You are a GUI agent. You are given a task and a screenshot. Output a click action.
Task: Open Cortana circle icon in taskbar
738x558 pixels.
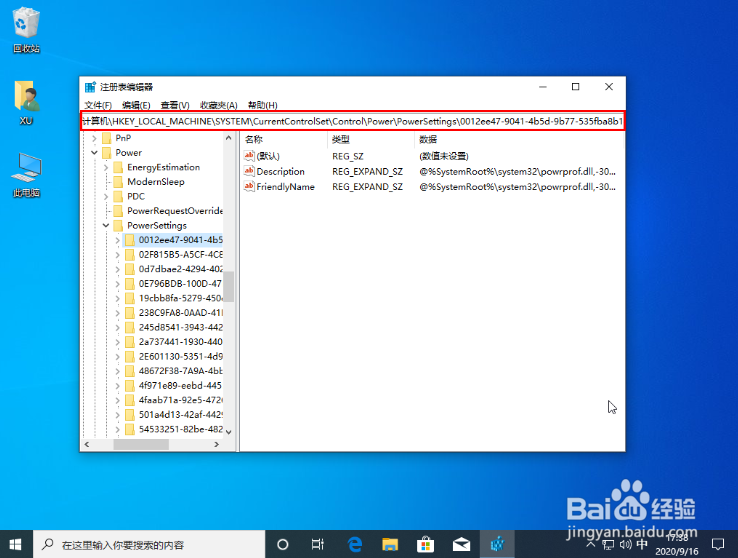click(282, 544)
